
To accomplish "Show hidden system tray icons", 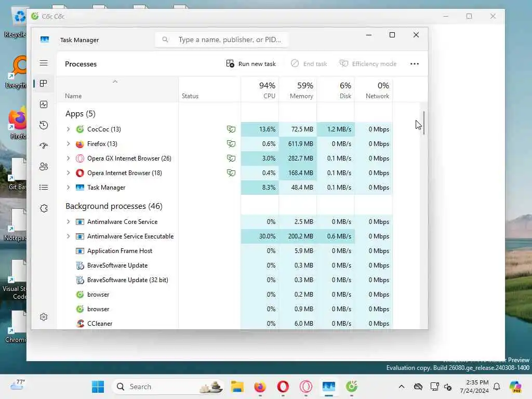I will [402, 387].
